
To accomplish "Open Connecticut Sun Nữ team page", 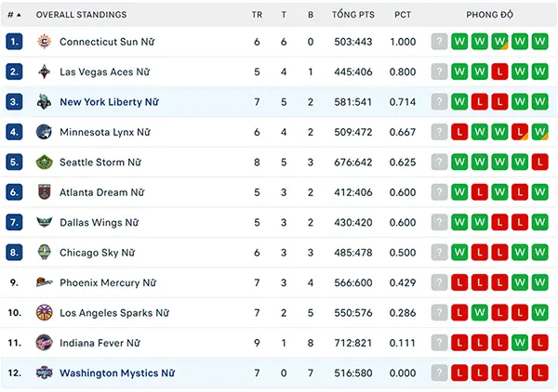I will click(107, 42).
